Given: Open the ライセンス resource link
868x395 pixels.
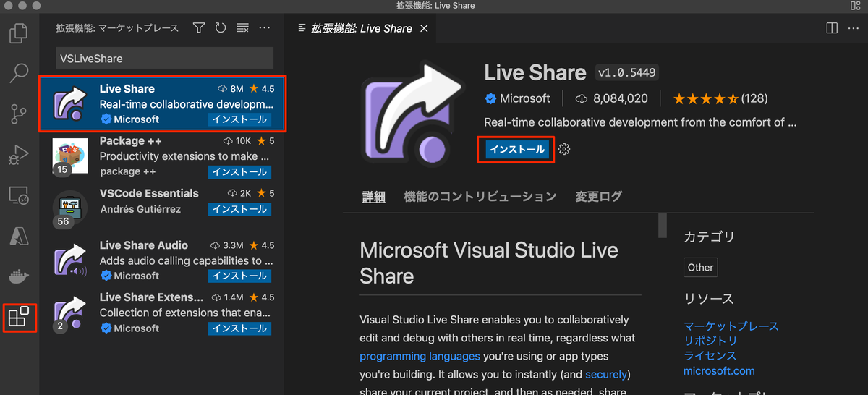Looking at the screenshot, I should (710, 355).
